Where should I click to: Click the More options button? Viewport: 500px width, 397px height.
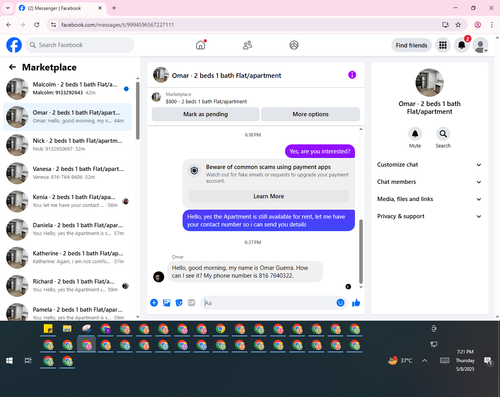coord(310,114)
